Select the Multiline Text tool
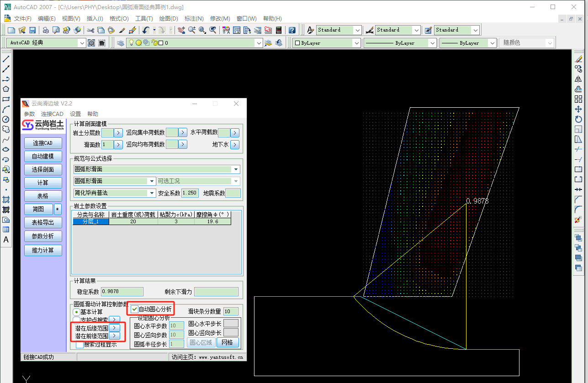Image resolution: width=588 pixels, height=383 pixels. click(x=6, y=240)
